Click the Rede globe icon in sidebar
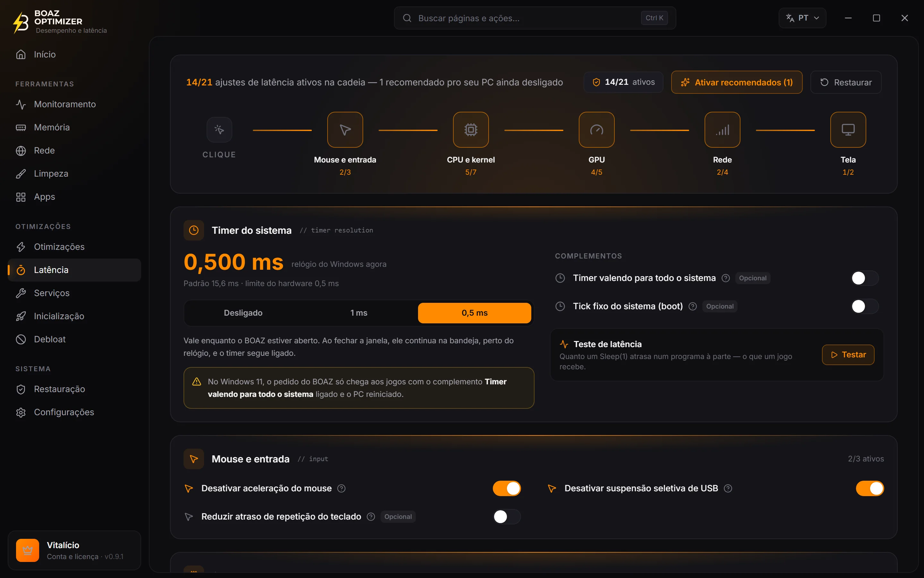The height and width of the screenshot is (578, 924). (x=21, y=151)
